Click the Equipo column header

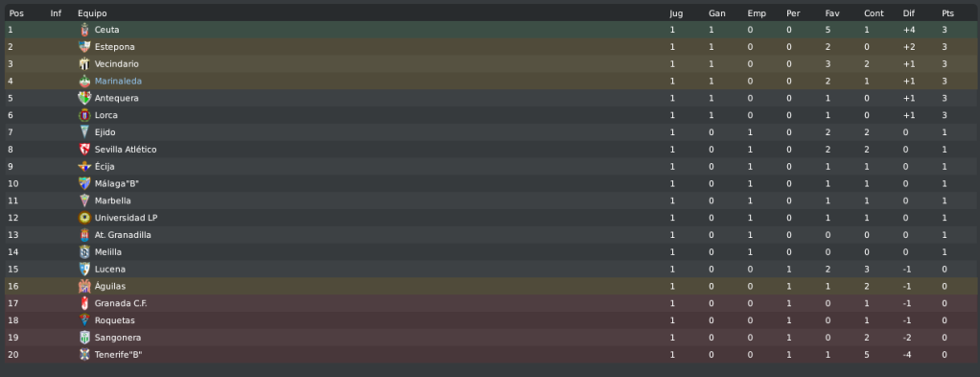click(92, 13)
